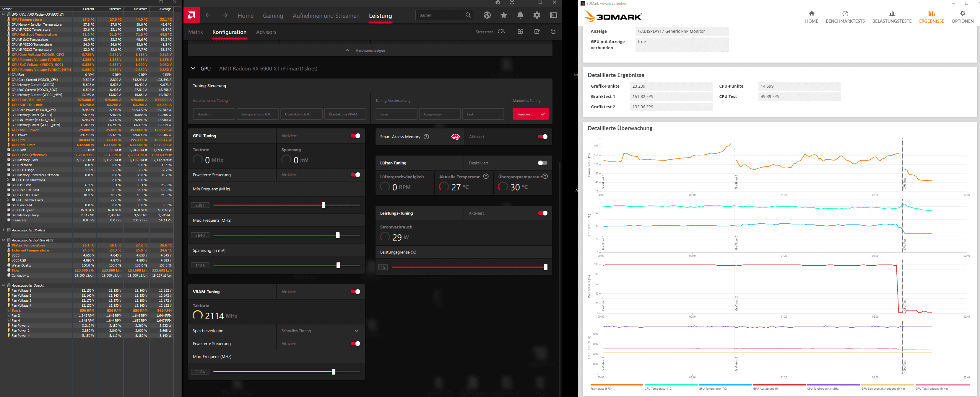Click the red brain icon next to Smart Access Memory

tap(455, 137)
